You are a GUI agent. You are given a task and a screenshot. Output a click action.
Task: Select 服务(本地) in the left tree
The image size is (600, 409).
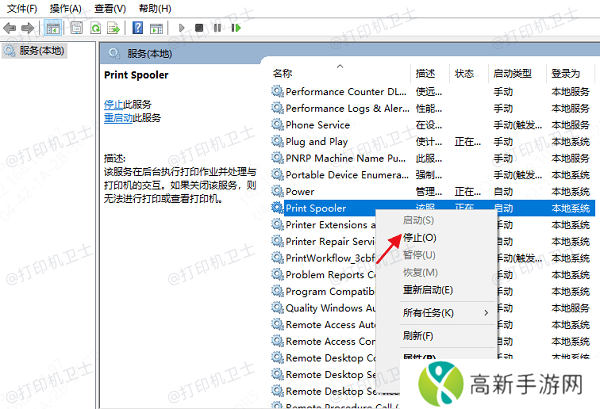(x=40, y=50)
